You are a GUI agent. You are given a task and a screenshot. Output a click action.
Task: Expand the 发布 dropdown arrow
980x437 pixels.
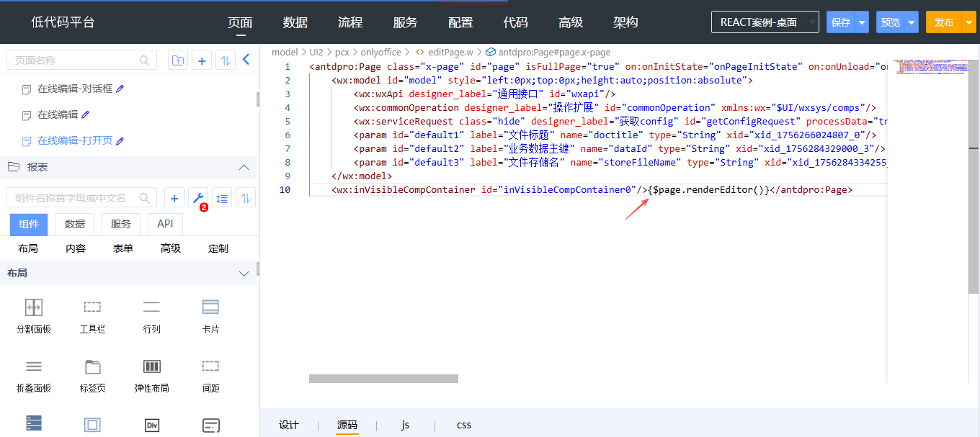968,22
